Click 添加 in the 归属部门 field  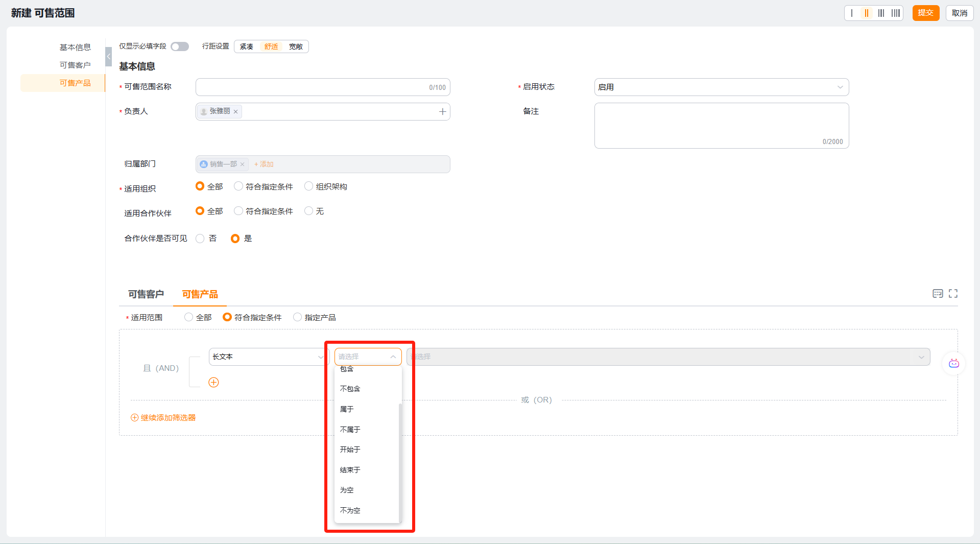[264, 164]
